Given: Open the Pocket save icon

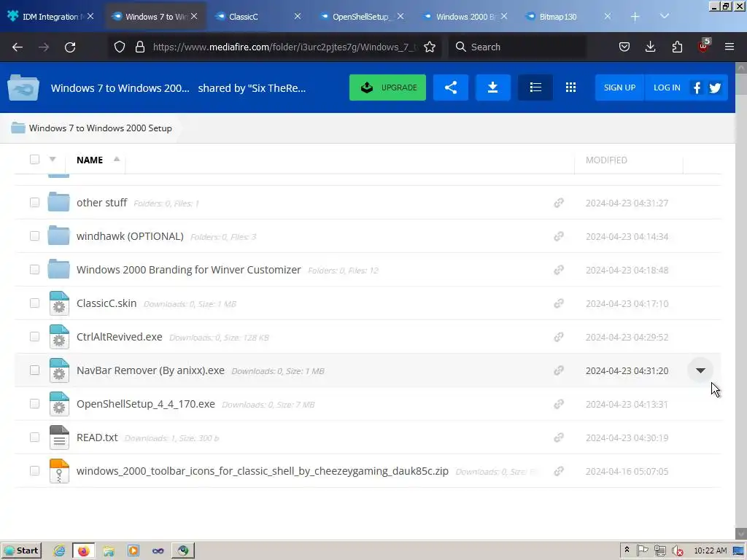Looking at the screenshot, I should point(624,47).
